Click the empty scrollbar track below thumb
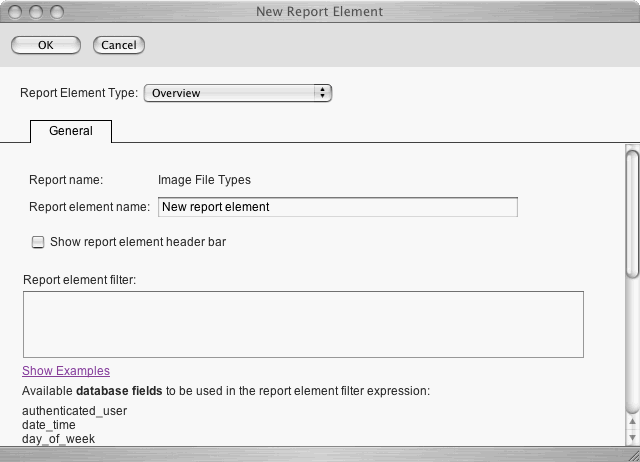 (x=632, y=340)
